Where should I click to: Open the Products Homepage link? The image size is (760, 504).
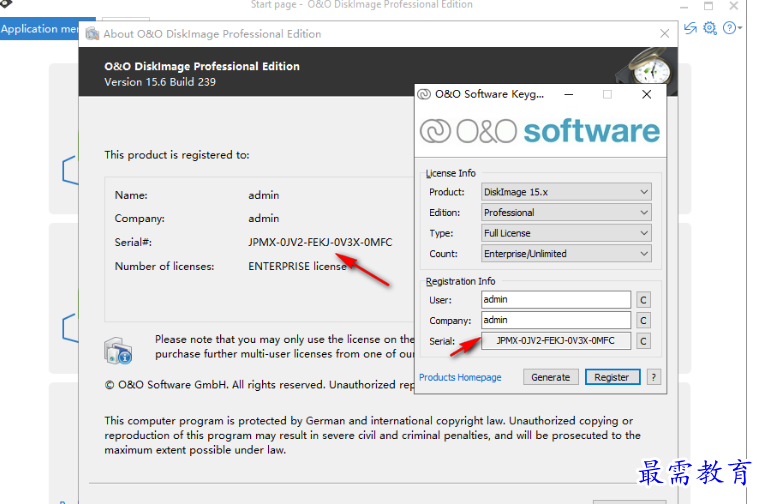(x=460, y=377)
